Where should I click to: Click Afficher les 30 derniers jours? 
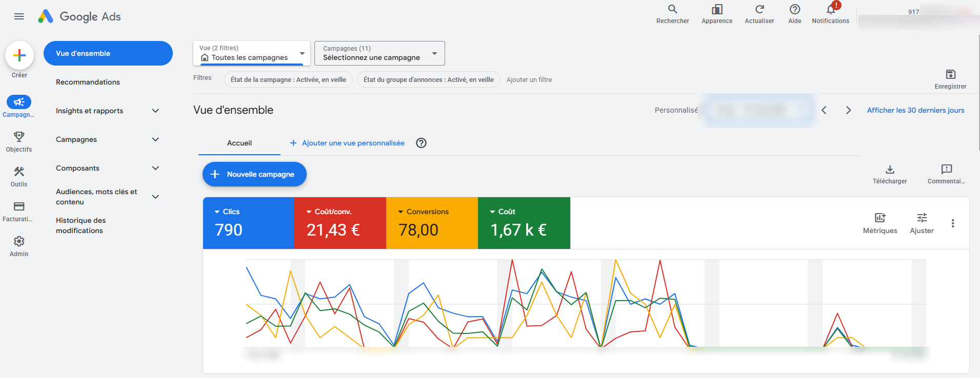[915, 110]
